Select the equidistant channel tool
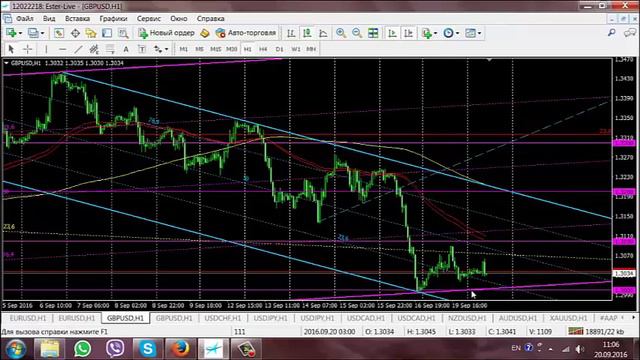Image resolution: width=640 pixels, height=360 pixels. pyautogui.click(x=94, y=49)
